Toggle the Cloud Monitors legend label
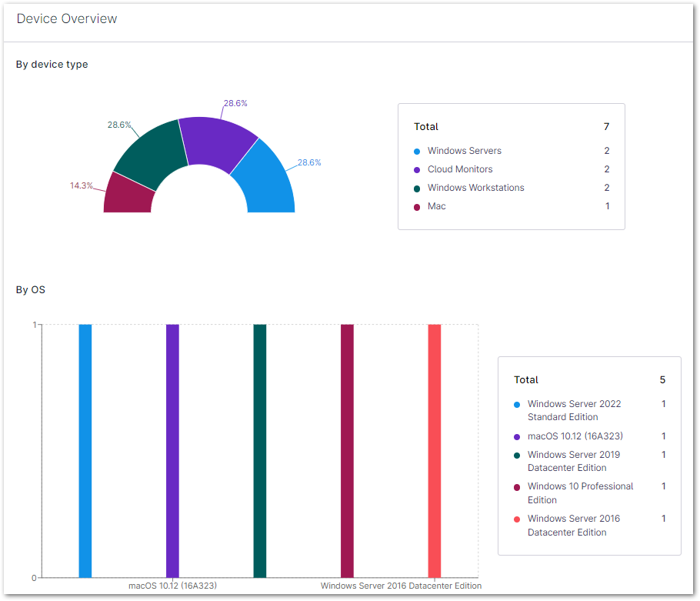 click(x=460, y=169)
